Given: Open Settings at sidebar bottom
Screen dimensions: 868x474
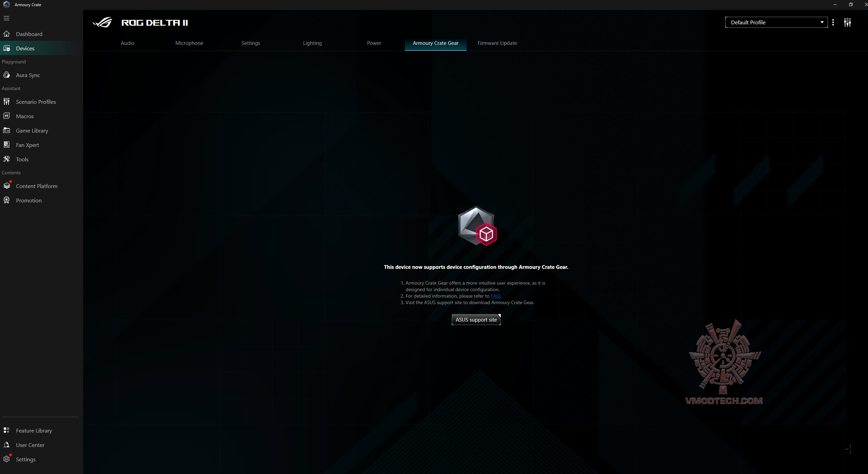Looking at the screenshot, I should point(25,459).
